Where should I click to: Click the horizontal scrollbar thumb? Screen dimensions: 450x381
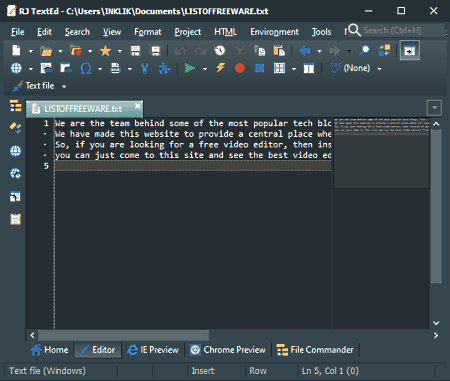click(x=123, y=335)
